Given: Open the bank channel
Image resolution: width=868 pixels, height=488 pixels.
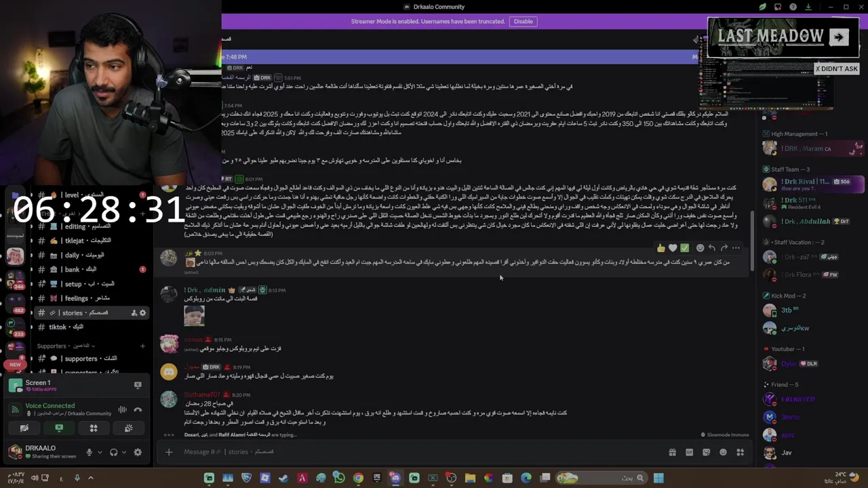Looking at the screenshot, I should (90, 270).
